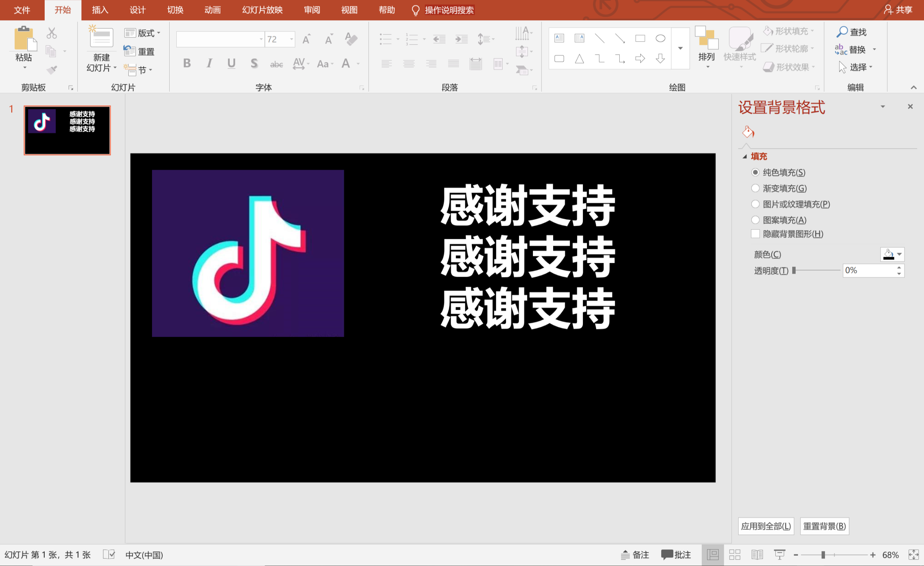
Task: Click the Copy icon in clipboard group
Action: point(51,51)
